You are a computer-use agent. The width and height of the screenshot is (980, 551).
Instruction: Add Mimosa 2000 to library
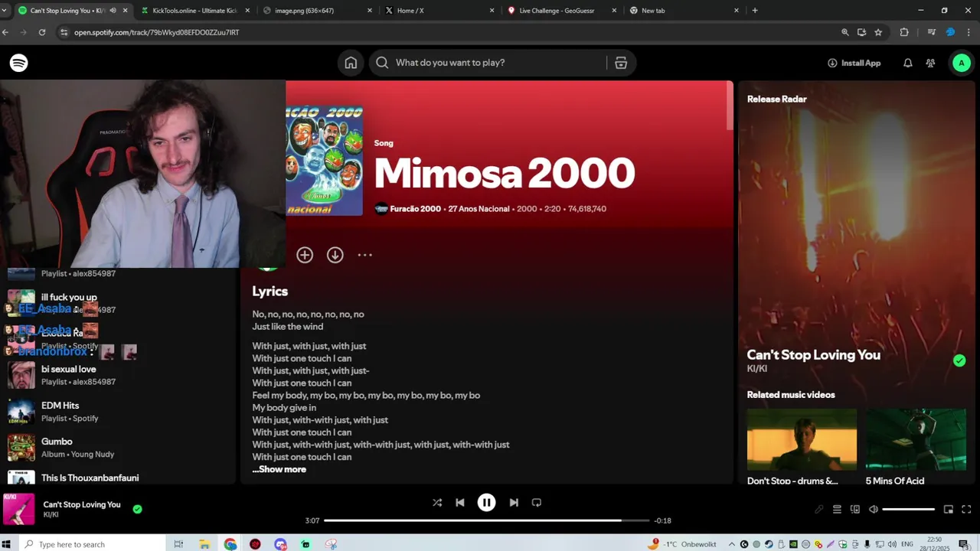(x=305, y=255)
